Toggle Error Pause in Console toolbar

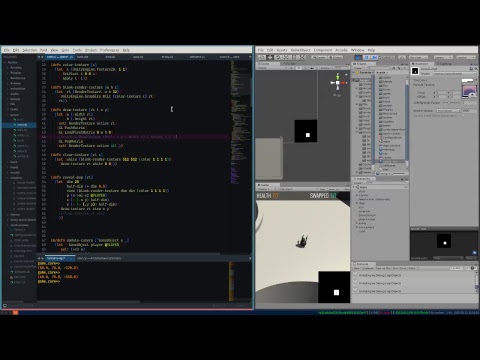coord(400,268)
